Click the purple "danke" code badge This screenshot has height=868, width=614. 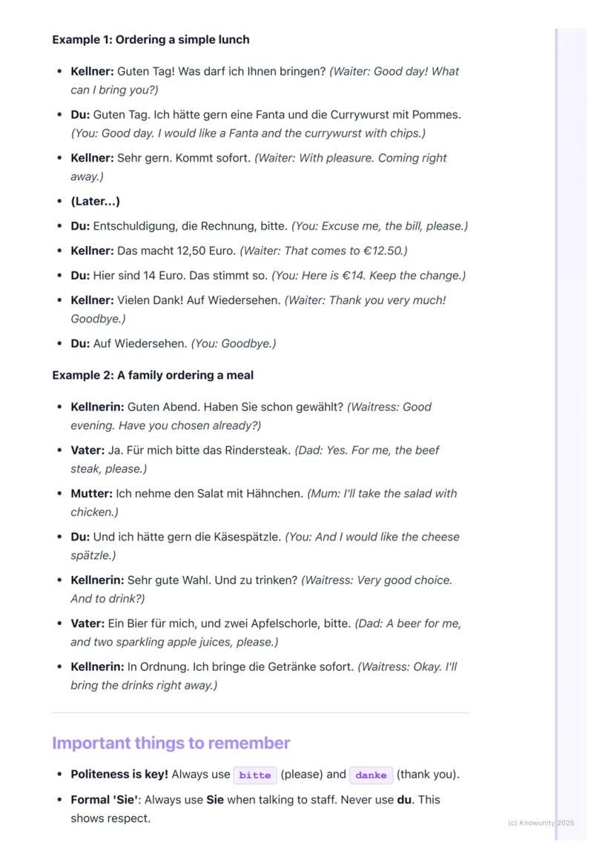(371, 775)
